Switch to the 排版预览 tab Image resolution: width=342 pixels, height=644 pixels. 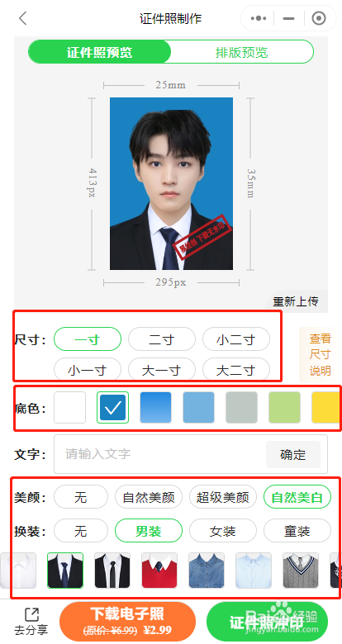pyautogui.click(x=242, y=52)
